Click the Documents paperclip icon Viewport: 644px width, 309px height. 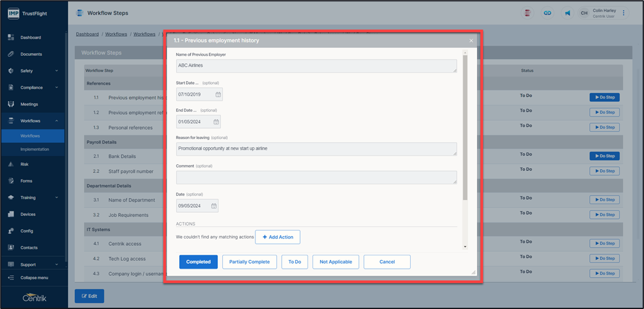11,54
